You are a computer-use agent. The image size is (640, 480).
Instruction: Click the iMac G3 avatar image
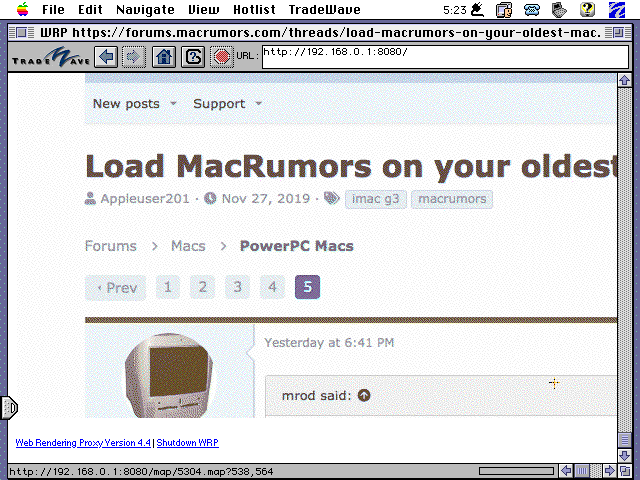[169, 376]
